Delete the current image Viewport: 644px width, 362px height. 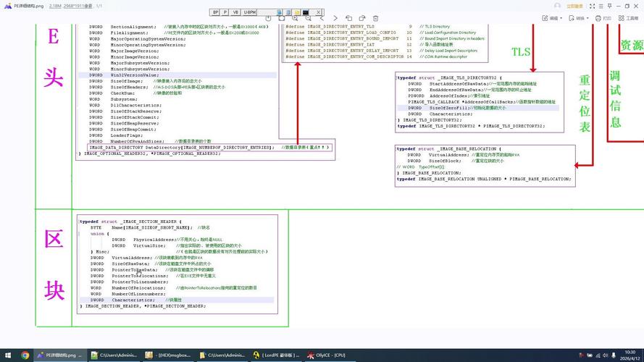375,19
